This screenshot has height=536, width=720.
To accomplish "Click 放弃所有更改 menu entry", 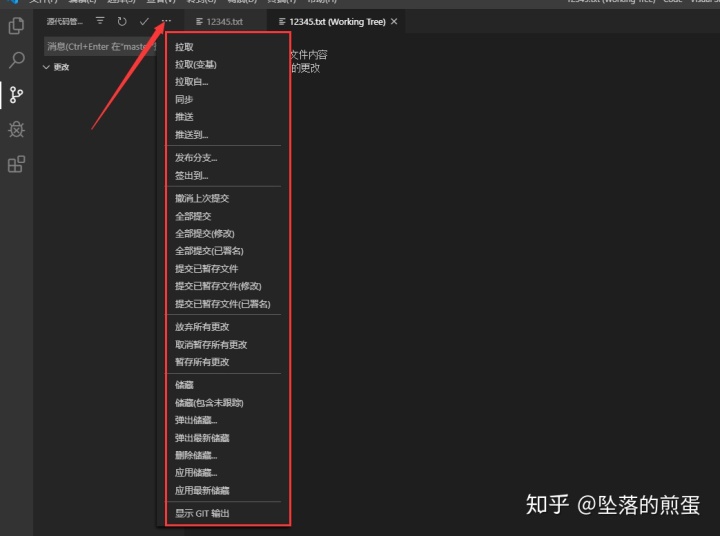I will pos(202,327).
